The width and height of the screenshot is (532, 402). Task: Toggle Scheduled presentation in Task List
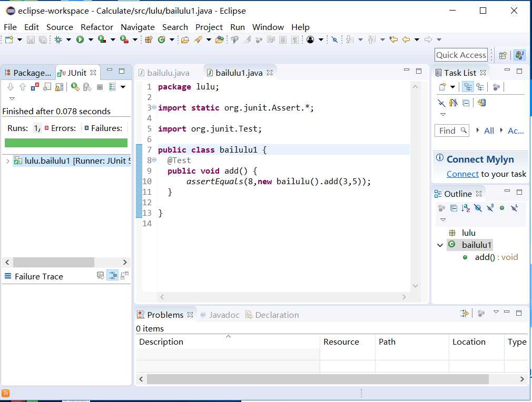point(480,87)
